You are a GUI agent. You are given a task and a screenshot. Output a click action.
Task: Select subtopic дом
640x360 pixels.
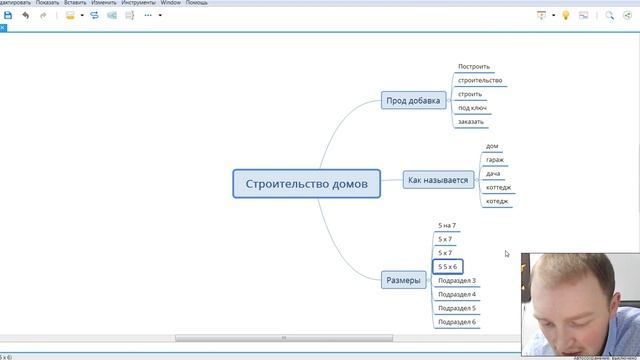tap(492, 146)
